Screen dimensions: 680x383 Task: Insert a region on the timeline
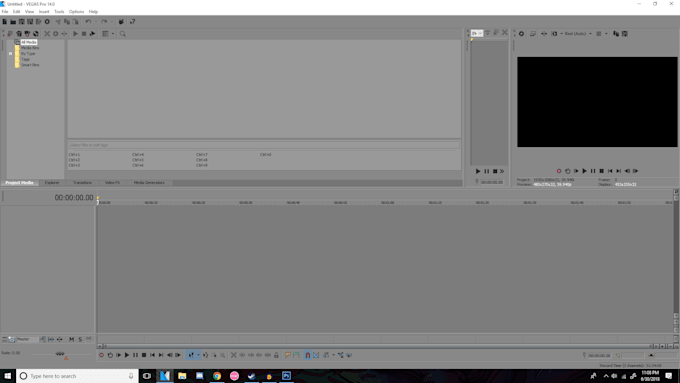click(x=296, y=355)
